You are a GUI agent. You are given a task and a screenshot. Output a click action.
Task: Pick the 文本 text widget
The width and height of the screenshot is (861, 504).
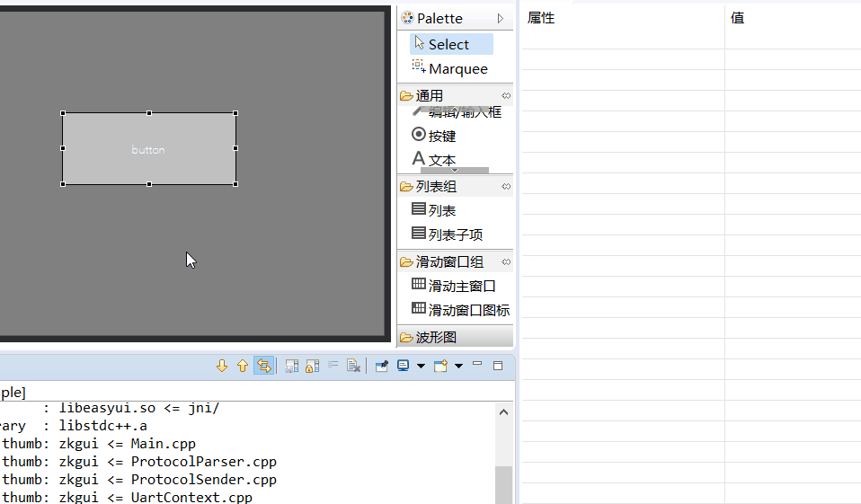[434, 159]
